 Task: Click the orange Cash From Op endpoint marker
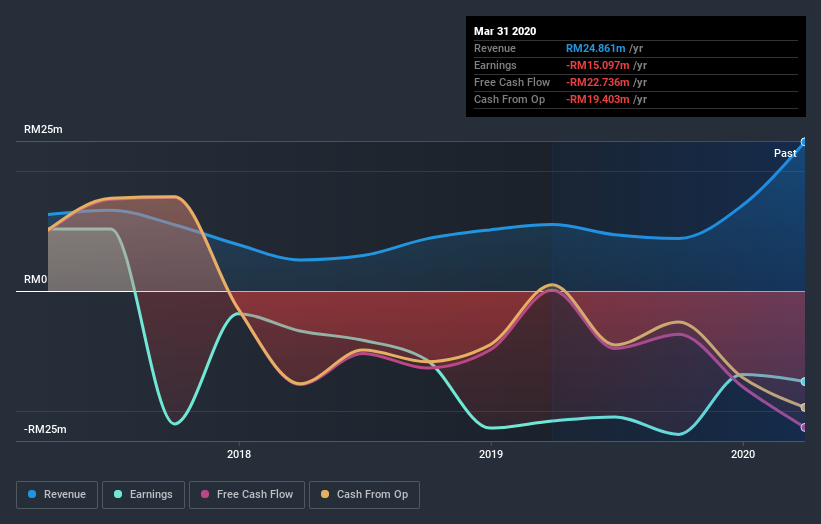(x=804, y=407)
